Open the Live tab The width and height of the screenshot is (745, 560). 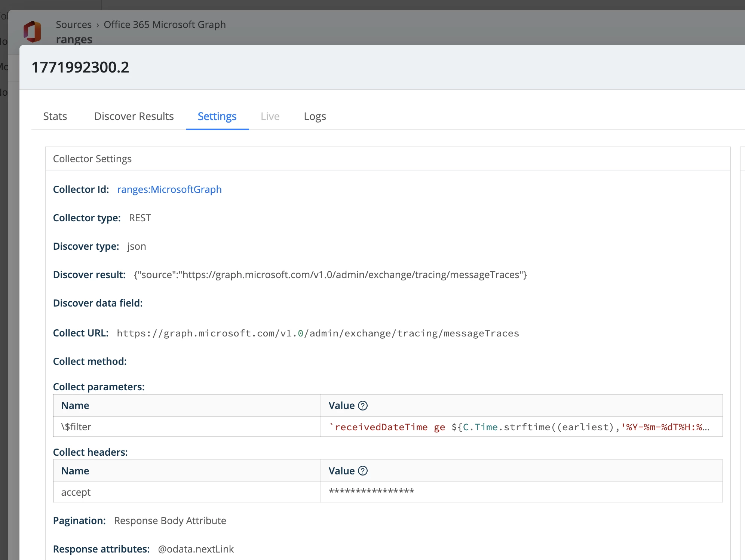(270, 116)
